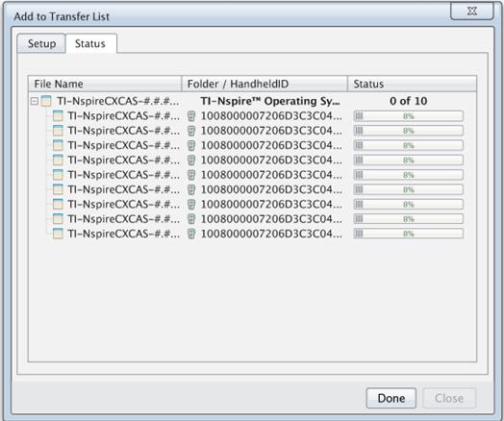Screen dimensions: 504x421
Task: Click the disabled Close button
Action: click(x=449, y=398)
